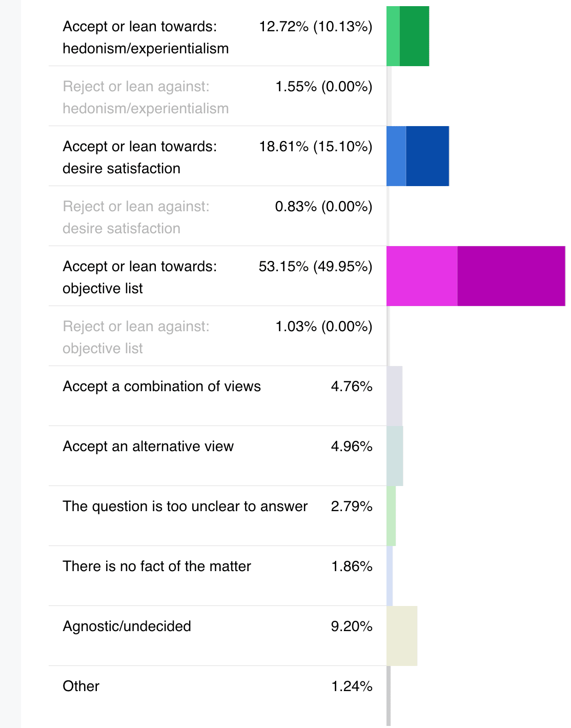Click the dark blue desire satisfaction bar
571x728 pixels.
(x=427, y=156)
